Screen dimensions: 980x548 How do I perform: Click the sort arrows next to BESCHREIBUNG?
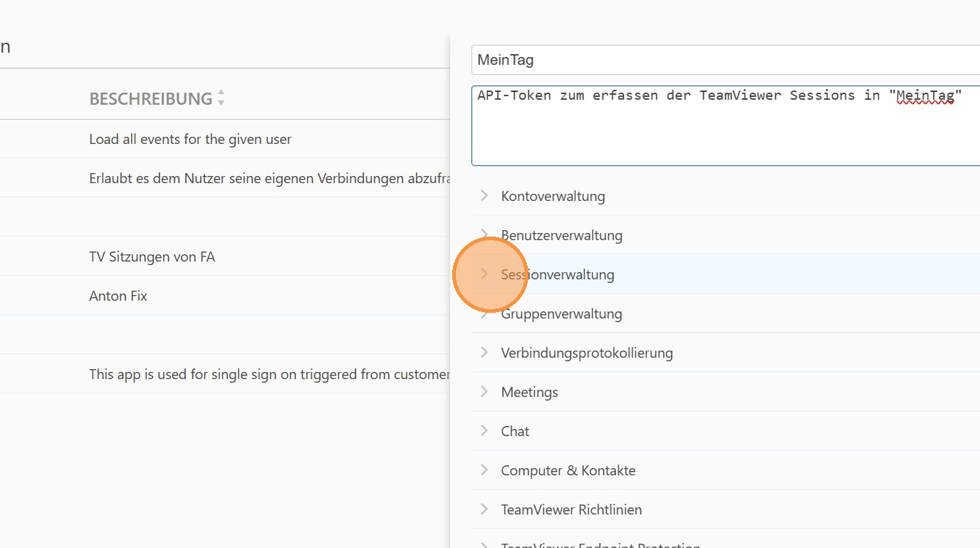pyautogui.click(x=221, y=98)
